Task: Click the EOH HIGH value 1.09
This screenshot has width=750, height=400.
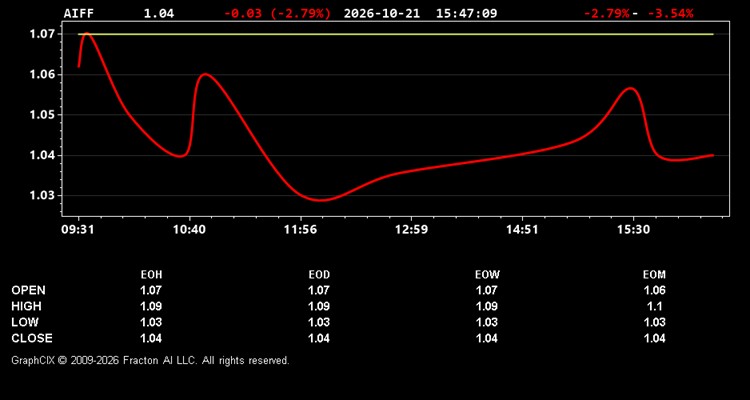Action: pyautogui.click(x=151, y=306)
